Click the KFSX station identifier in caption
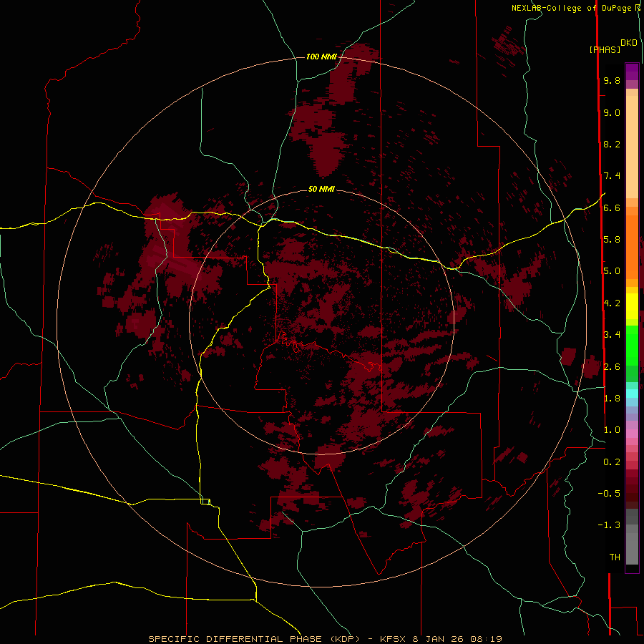 [x=394, y=639]
